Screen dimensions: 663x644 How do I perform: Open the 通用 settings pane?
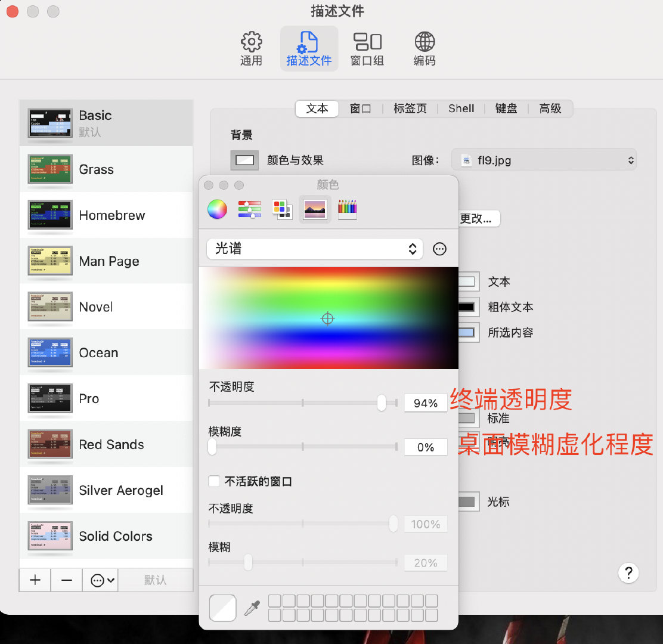tap(251, 48)
